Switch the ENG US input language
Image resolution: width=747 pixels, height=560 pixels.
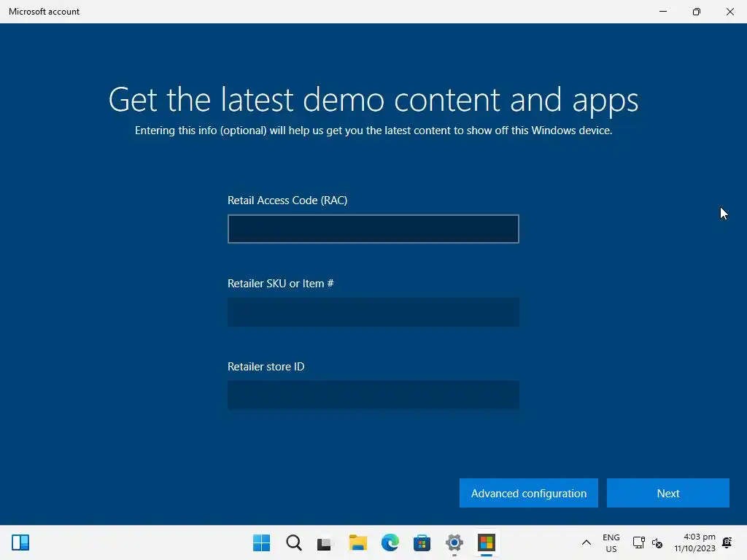[611, 542]
